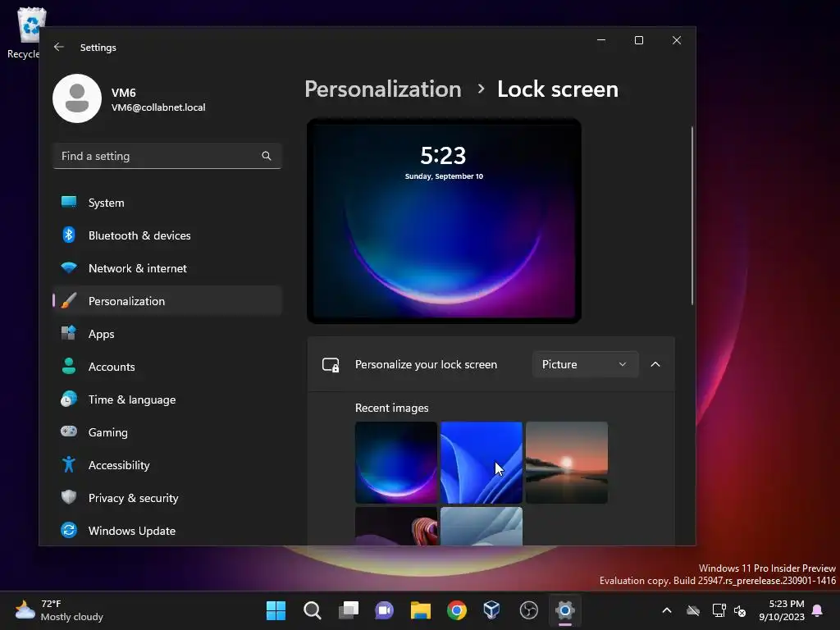Open the Recycle Bin on desktop
The width and height of the screenshot is (840, 630).
click(30, 32)
